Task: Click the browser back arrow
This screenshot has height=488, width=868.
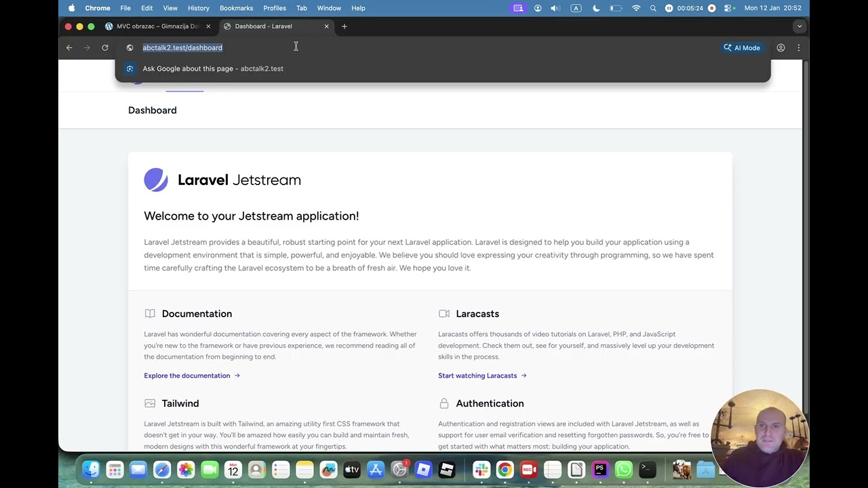Action: (69, 47)
